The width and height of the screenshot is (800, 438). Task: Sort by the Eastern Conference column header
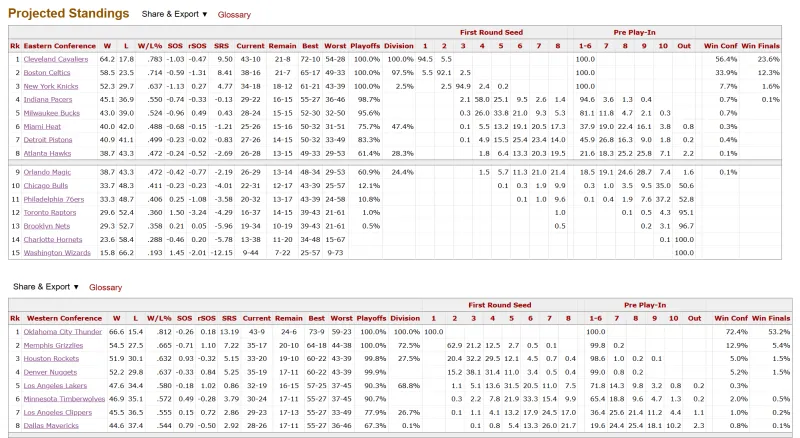[60, 46]
